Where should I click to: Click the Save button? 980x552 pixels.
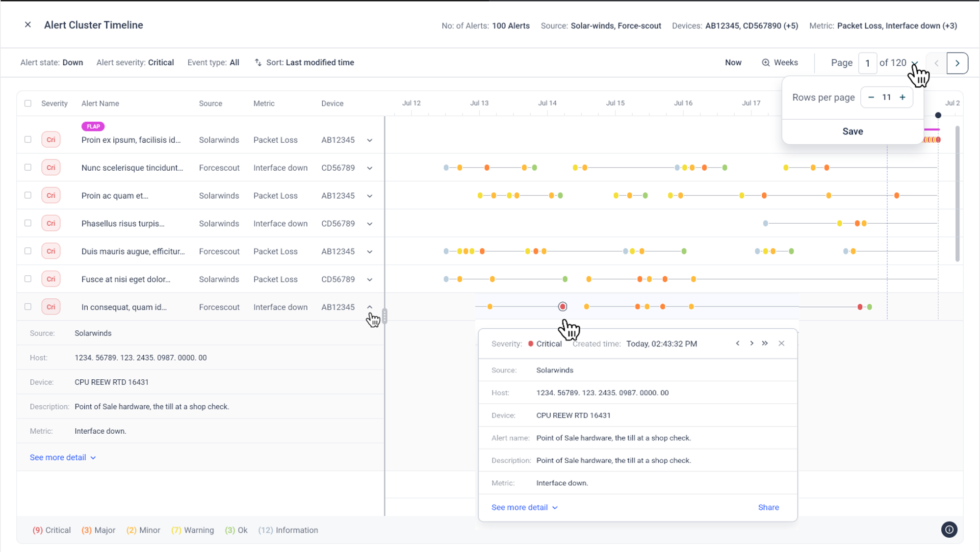tap(852, 131)
